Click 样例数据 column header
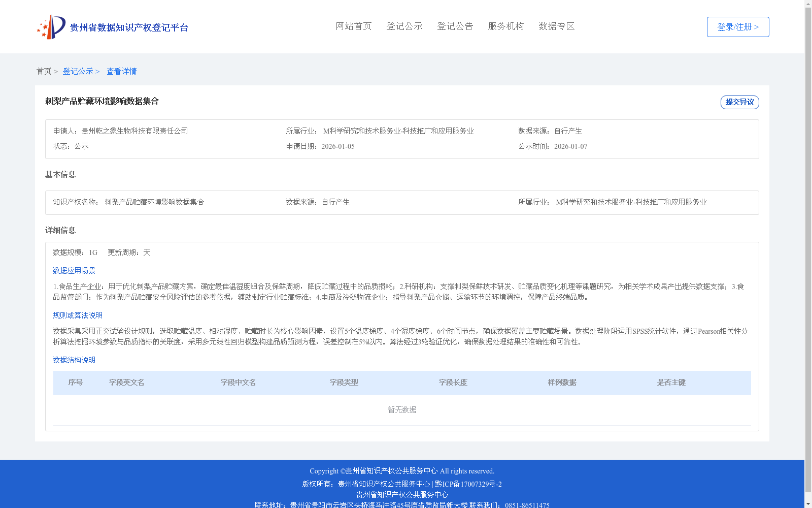The width and height of the screenshot is (812, 508). pyautogui.click(x=562, y=383)
